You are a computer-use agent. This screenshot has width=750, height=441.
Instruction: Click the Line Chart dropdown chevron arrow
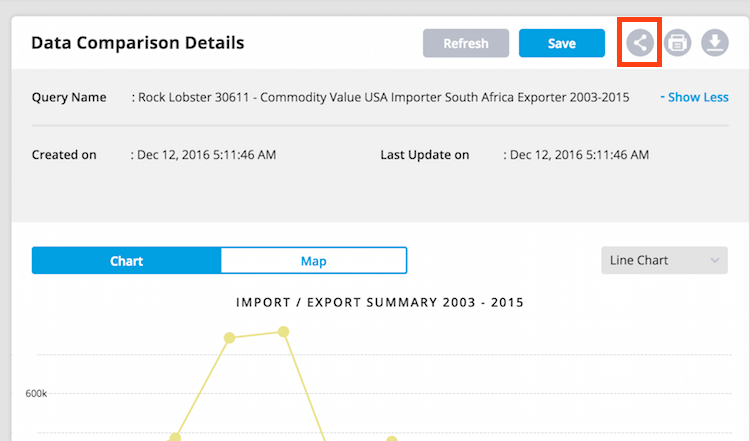[x=715, y=261]
